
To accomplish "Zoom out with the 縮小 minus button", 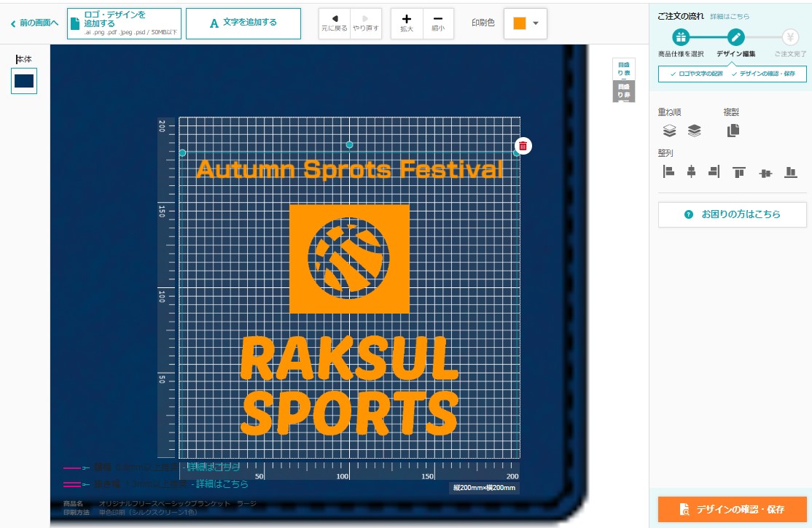I will (x=438, y=23).
